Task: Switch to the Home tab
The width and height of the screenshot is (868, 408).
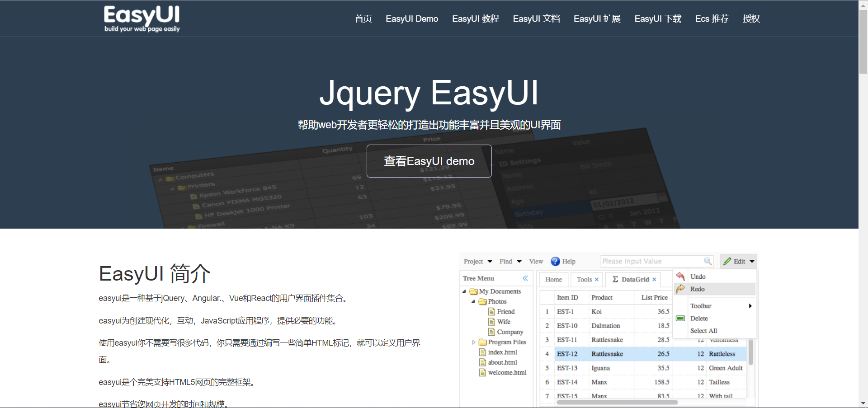Action: click(553, 279)
